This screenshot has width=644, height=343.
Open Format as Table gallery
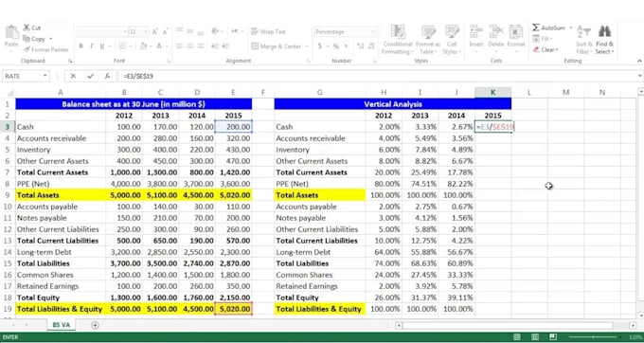click(x=428, y=40)
